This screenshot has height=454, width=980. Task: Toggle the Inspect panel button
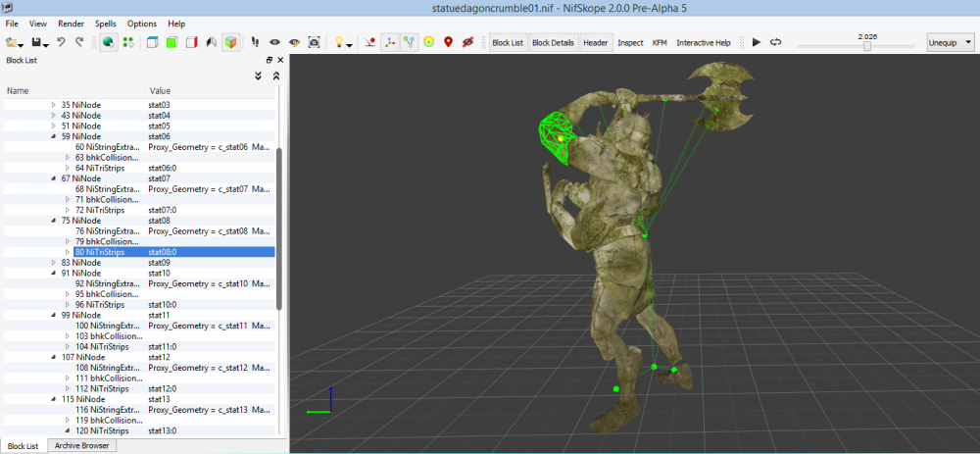tap(630, 42)
